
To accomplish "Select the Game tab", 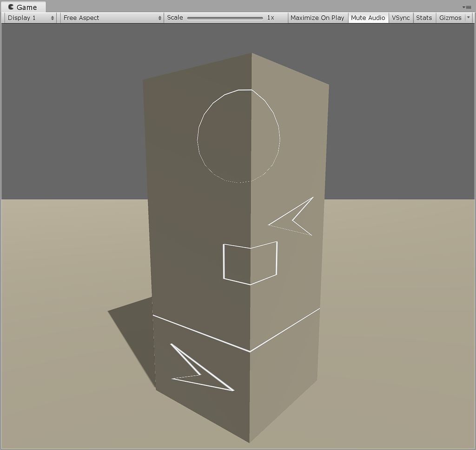I will point(23,7).
